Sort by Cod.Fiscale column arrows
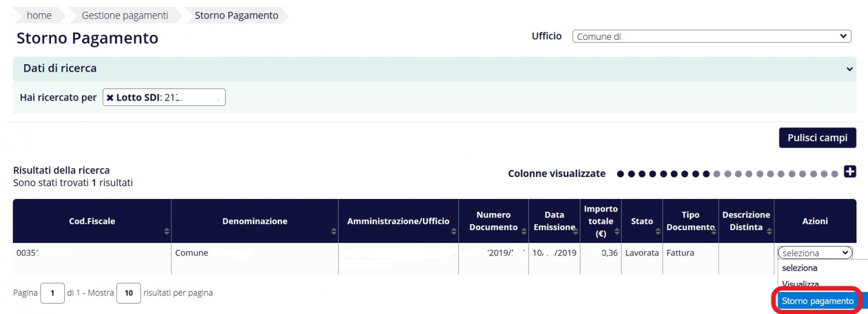 (167, 231)
